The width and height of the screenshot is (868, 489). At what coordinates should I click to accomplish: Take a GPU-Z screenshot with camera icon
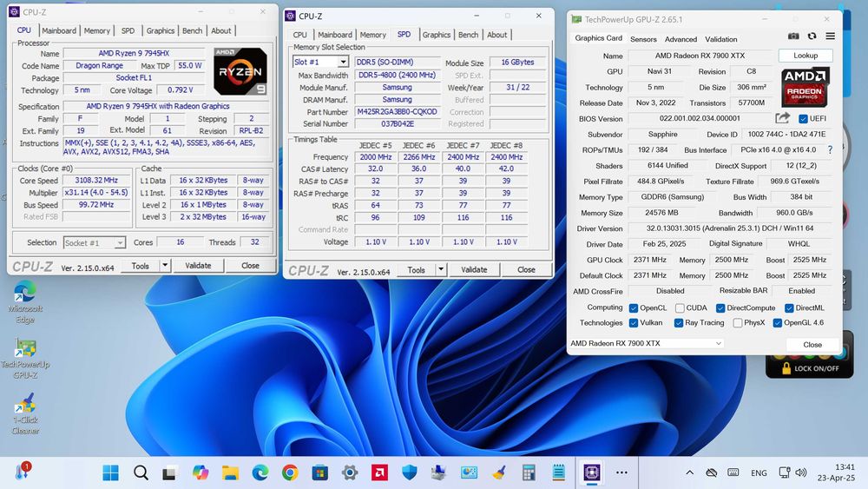793,36
